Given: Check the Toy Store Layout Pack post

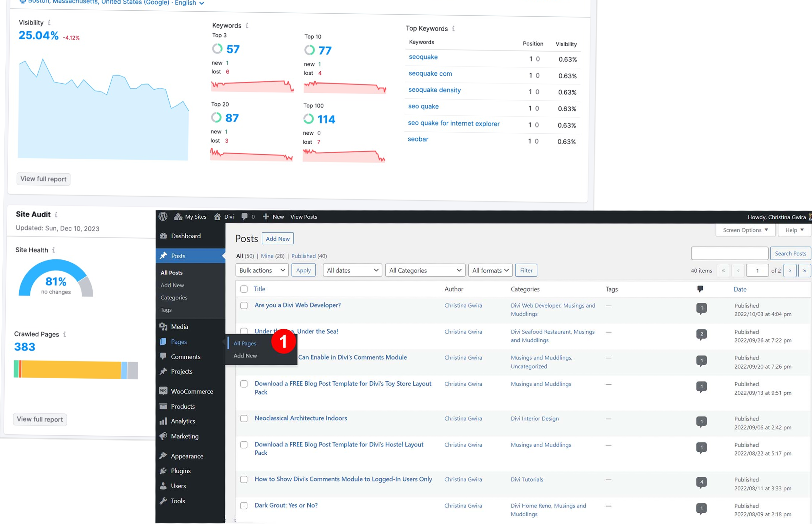Looking at the screenshot, I should pos(244,384).
